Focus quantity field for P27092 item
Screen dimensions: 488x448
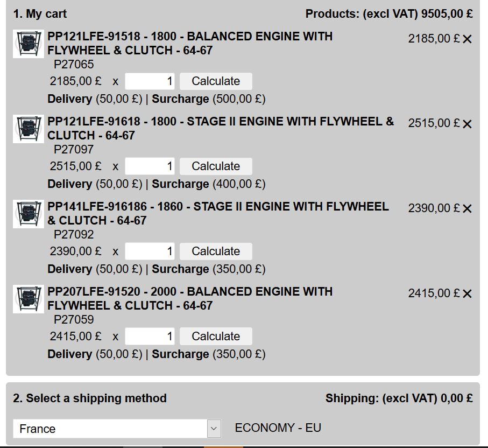point(150,251)
